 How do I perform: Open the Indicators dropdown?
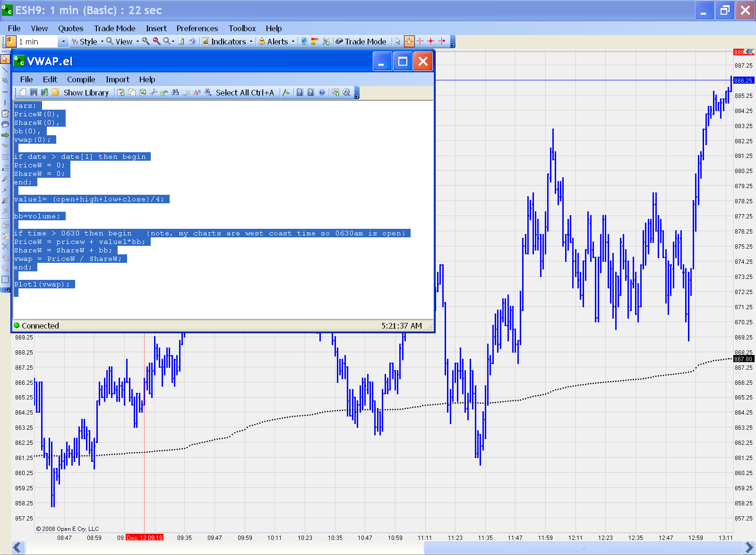[x=227, y=42]
